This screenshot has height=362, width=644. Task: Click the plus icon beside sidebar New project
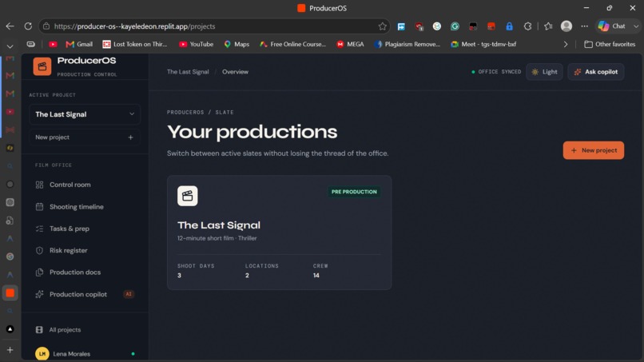point(130,137)
